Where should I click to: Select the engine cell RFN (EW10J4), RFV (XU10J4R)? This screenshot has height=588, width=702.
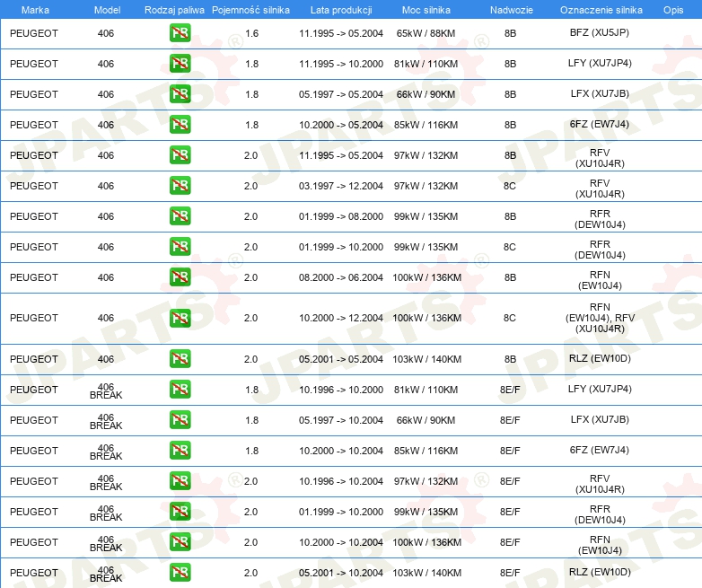coord(600,318)
